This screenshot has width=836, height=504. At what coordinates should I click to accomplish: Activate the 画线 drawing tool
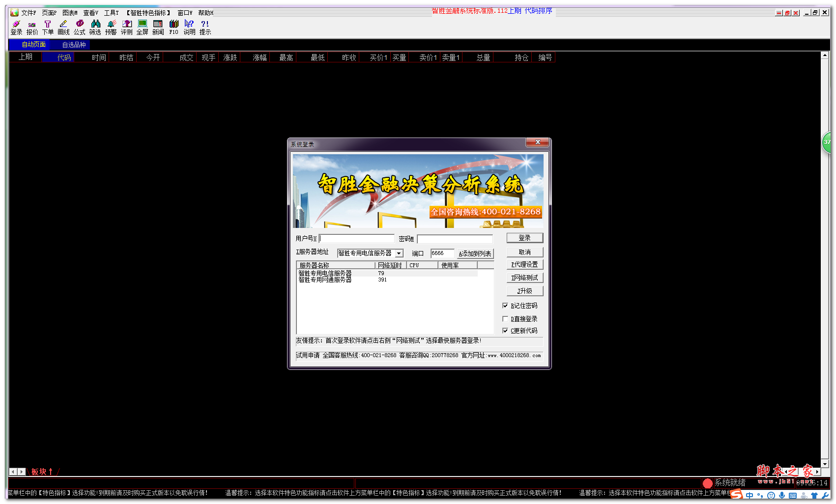[63, 27]
